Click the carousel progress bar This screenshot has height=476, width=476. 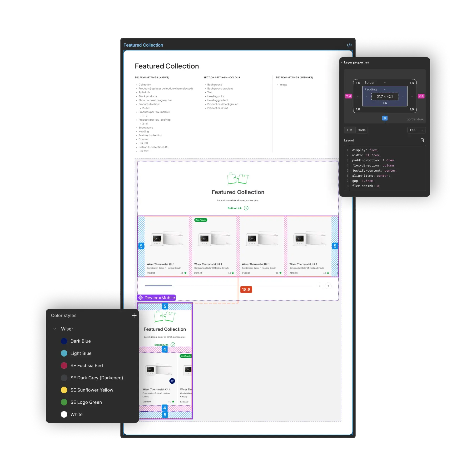click(159, 286)
